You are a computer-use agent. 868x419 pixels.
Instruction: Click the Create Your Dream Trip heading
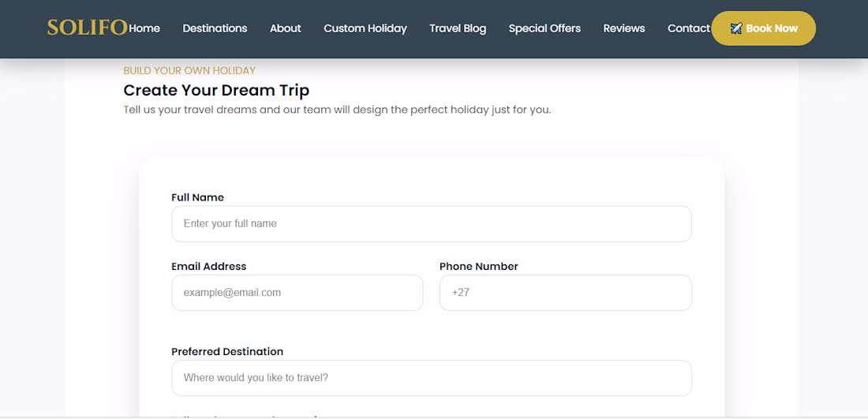pyautogui.click(x=216, y=90)
